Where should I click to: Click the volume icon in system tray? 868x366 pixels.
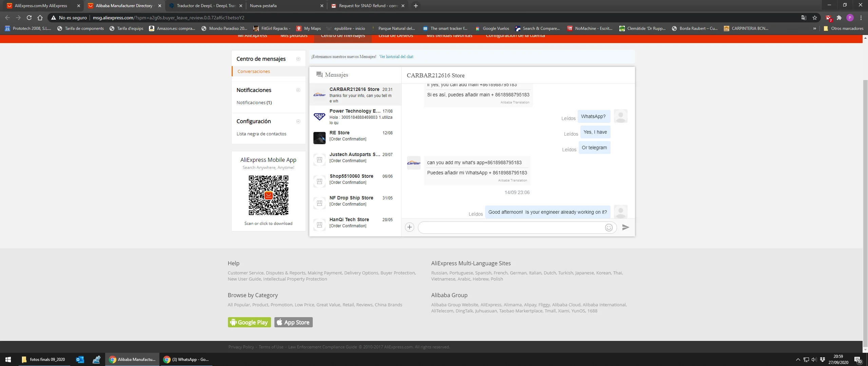tap(814, 360)
